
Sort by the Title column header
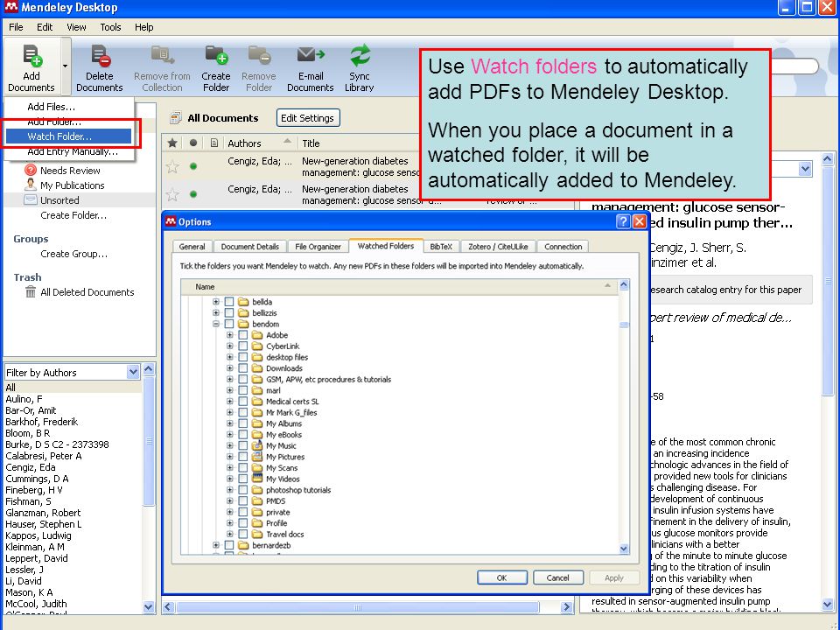coord(311,143)
